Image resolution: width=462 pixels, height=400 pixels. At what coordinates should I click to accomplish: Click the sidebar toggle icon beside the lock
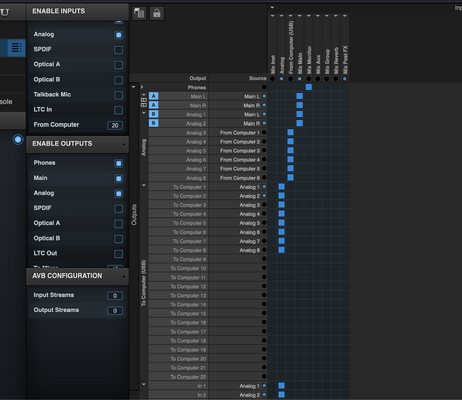pos(139,14)
